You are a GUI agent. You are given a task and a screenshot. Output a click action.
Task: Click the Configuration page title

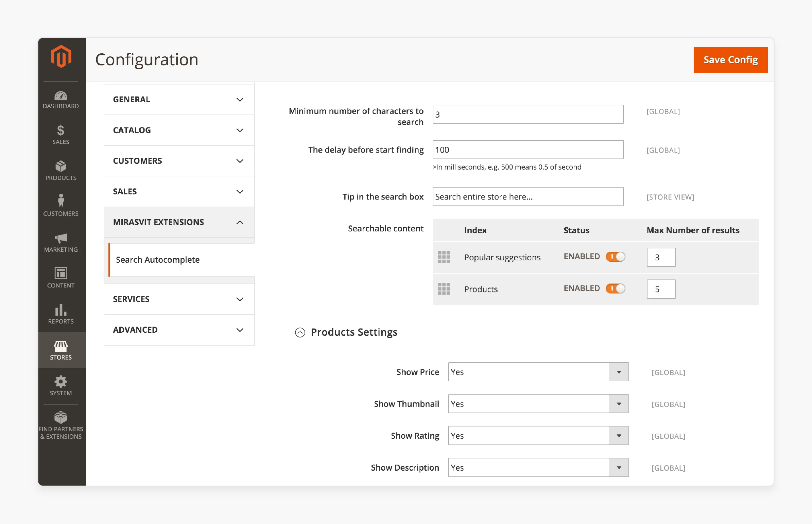click(147, 59)
